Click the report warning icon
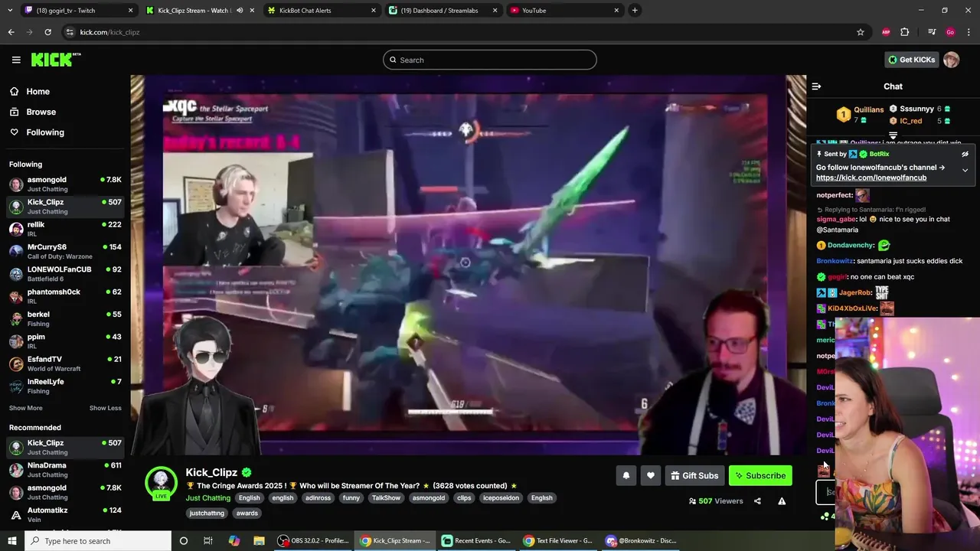Image resolution: width=980 pixels, height=551 pixels. pyautogui.click(x=782, y=501)
